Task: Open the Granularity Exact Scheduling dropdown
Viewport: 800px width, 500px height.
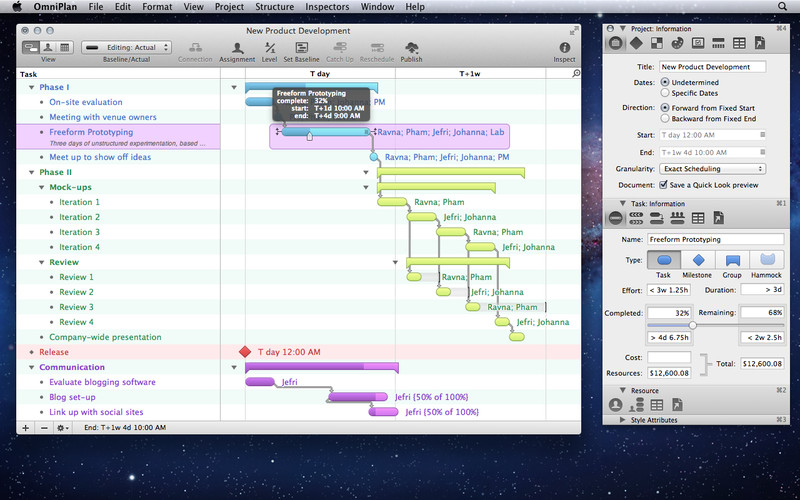Action: 712,169
